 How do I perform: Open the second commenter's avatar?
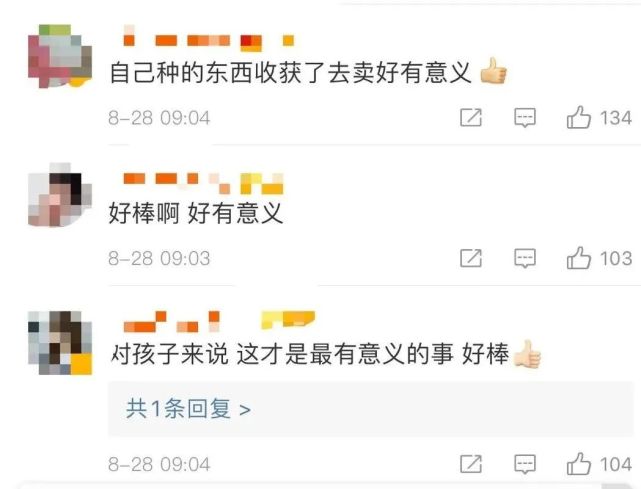(60, 195)
